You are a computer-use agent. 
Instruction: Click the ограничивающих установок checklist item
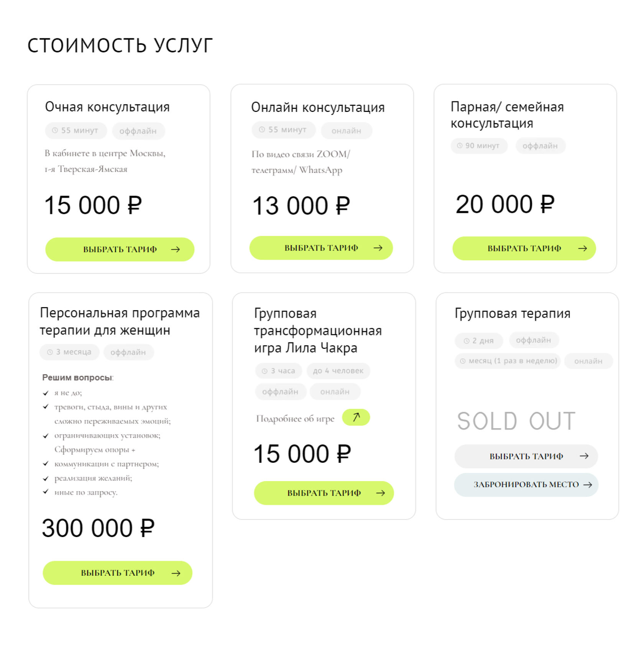coord(107,435)
